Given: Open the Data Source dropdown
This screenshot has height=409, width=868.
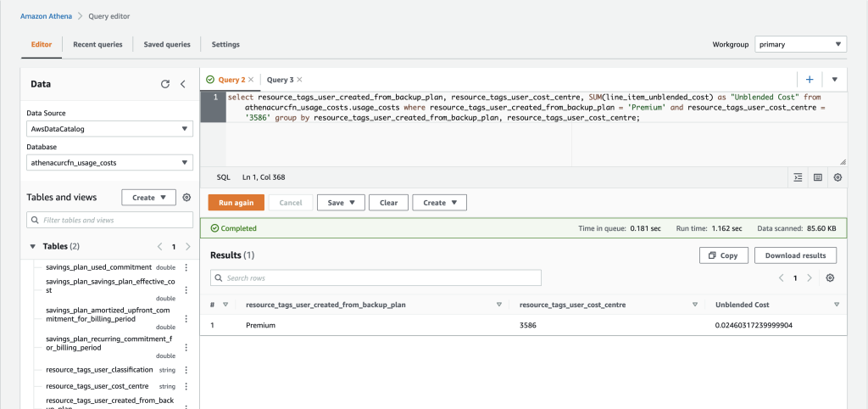Looking at the screenshot, I should [109, 129].
